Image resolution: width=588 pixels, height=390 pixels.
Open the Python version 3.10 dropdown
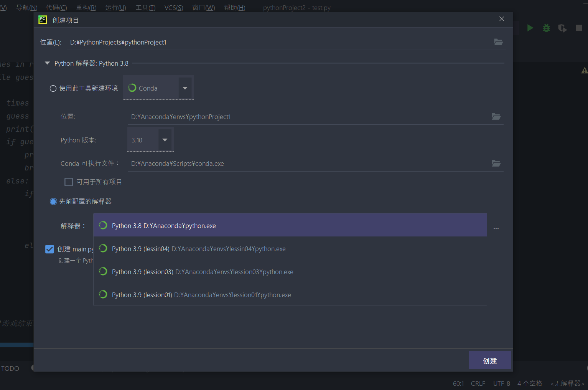(165, 140)
